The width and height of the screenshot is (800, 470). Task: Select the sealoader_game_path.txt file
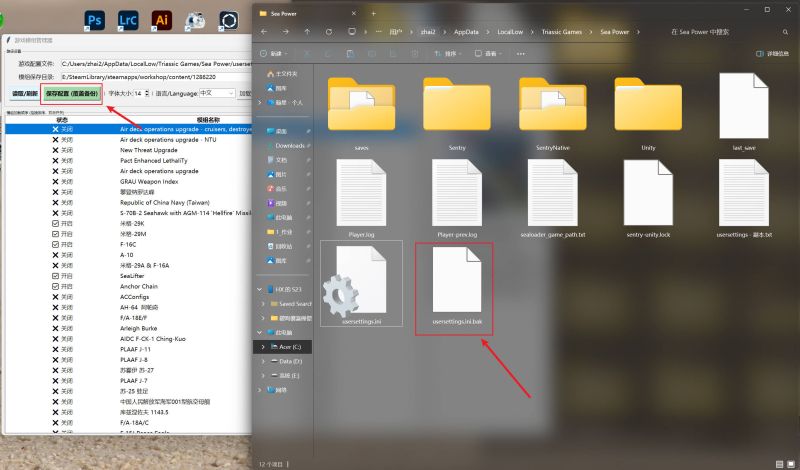(553, 199)
